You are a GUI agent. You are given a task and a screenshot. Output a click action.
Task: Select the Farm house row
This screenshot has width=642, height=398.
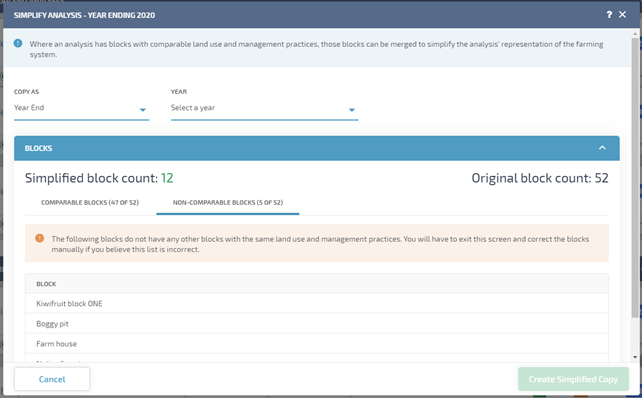pos(317,344)
